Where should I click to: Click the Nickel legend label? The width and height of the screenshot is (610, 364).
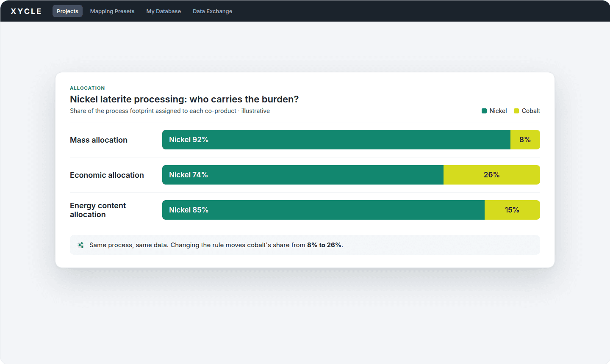point(498,111)
